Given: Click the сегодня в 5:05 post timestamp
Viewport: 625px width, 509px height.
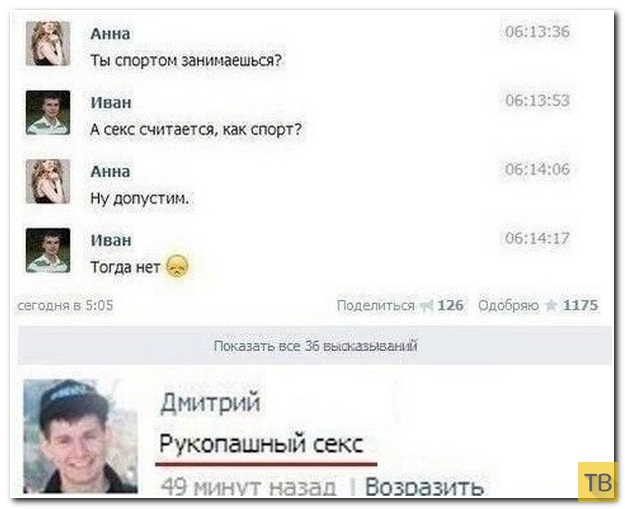Looking at the screenshot, I should [66, 305].
